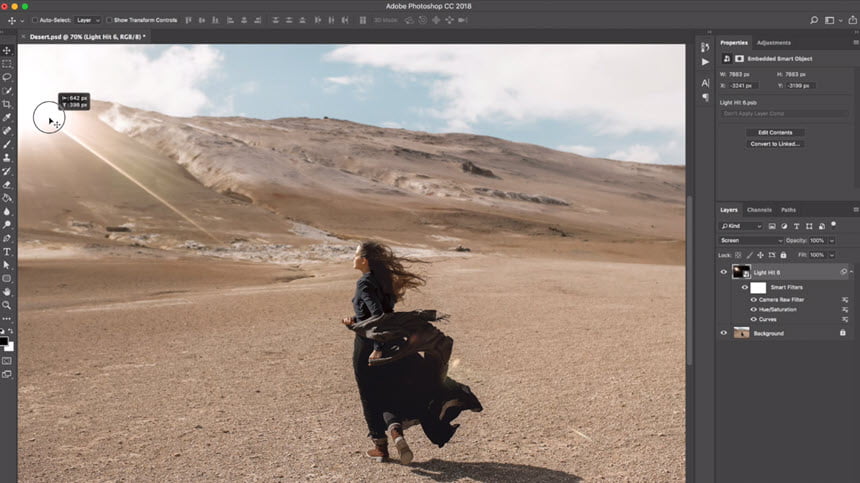Open the Opacity slider dropdown arrow

[x=832, y=241]
